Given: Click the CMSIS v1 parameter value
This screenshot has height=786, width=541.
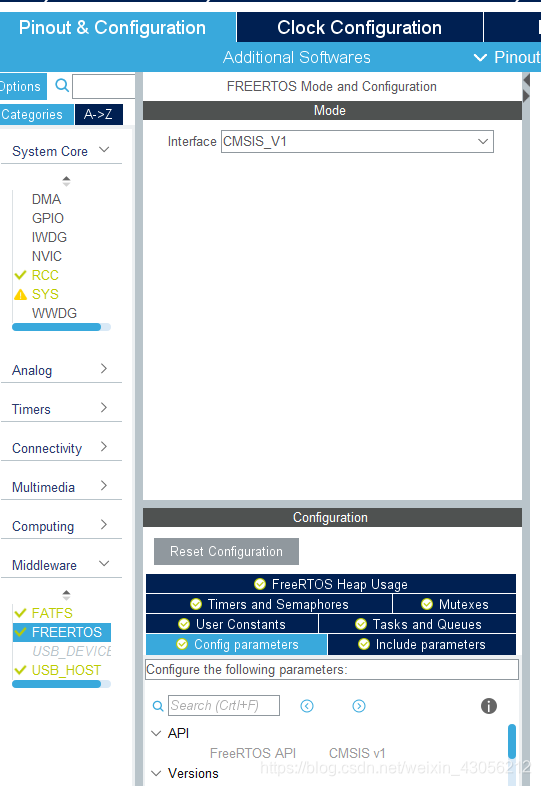Looking at the screenshot, I should 357,753.
